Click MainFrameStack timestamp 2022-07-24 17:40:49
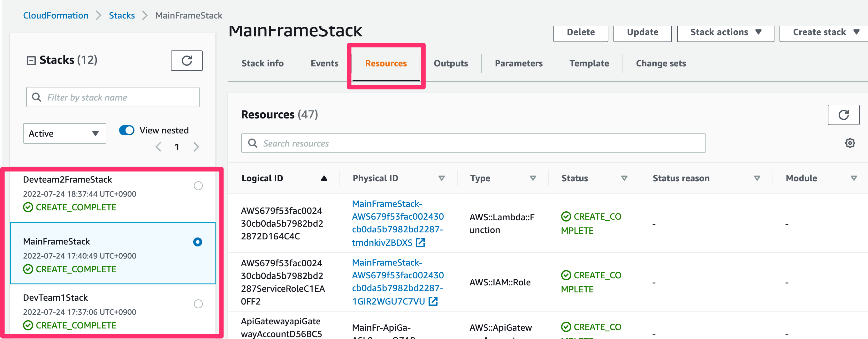 pyautogui.click(x=80, y=256)
